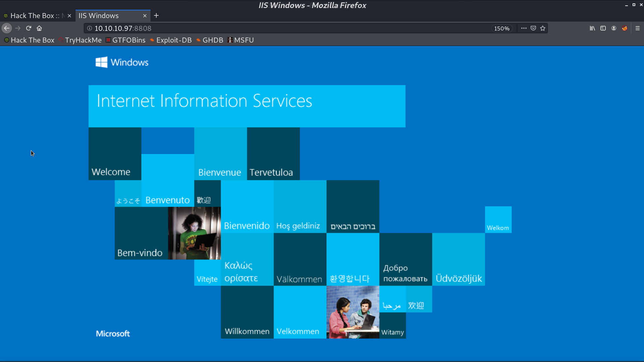Viewport: 644px width, 362px height.
Task: Click the Hebrew welcome tile
Action: (x=353, y=206)
